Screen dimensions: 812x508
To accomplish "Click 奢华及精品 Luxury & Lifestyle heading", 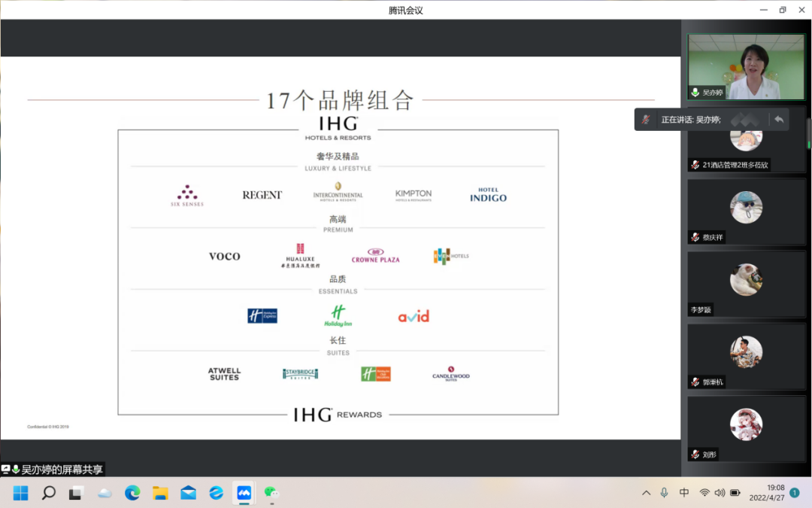I will [x=338, y=162].
